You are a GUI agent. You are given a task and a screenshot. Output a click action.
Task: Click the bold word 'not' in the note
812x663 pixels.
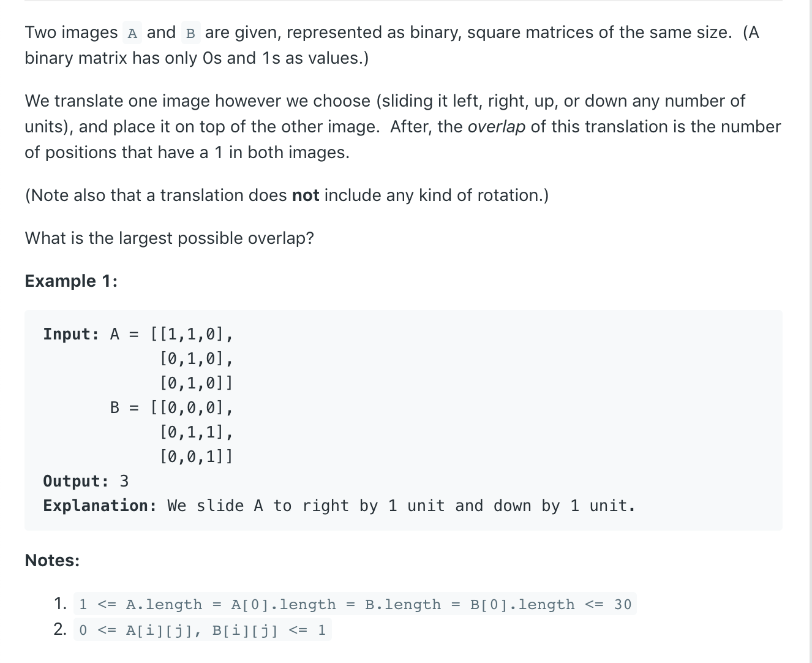click(306, 195)
